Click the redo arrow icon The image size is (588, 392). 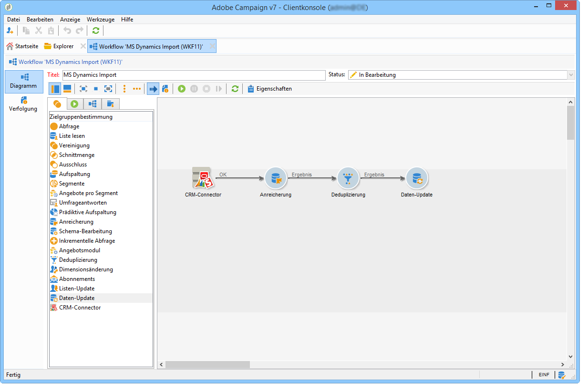click(80, 31)
